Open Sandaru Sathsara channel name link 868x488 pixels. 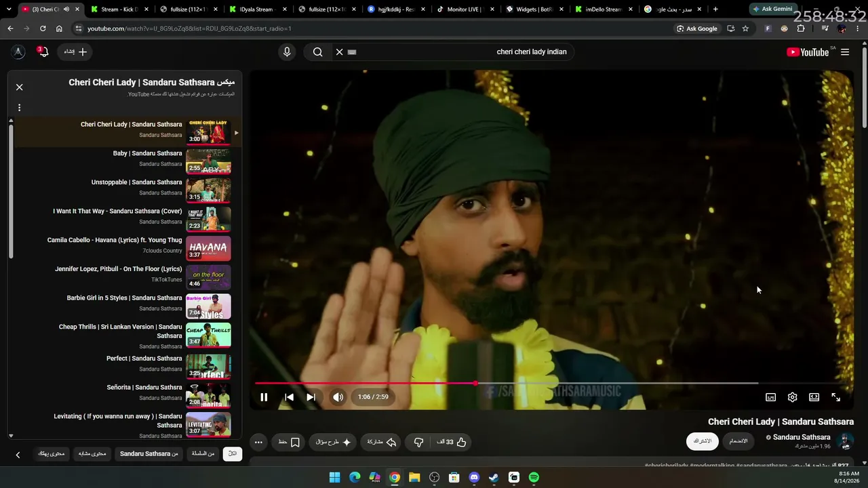802,437
